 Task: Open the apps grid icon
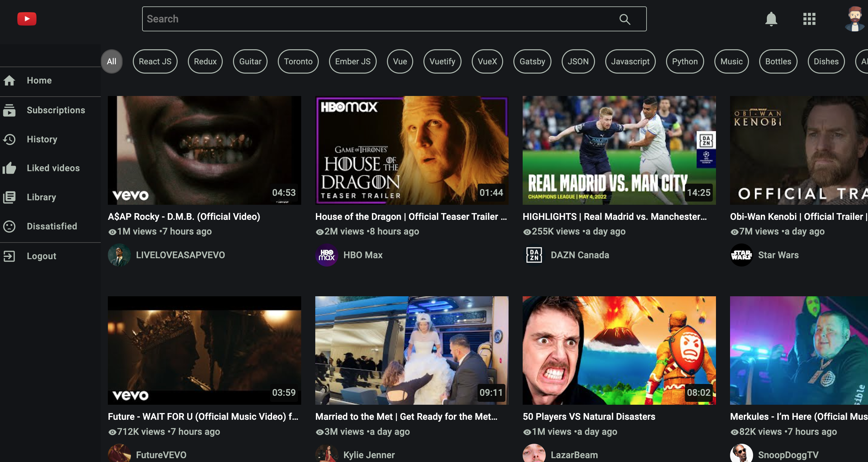click(809, 19)
